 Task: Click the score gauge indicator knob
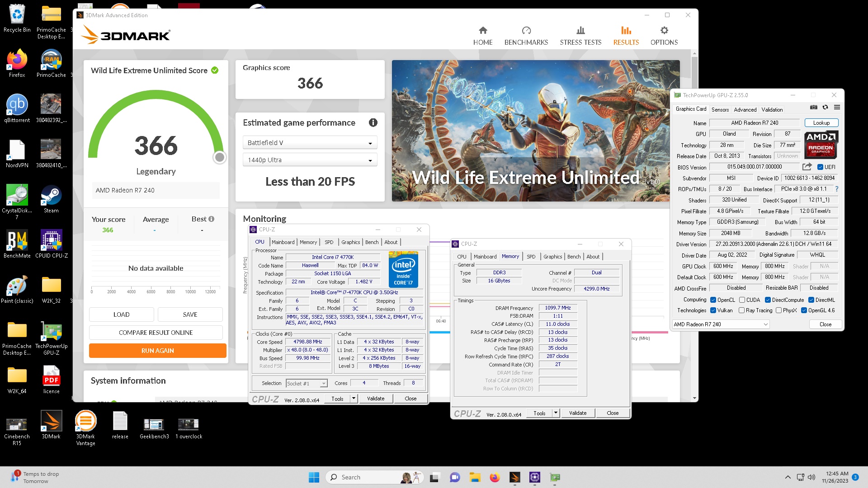(219, 157)
